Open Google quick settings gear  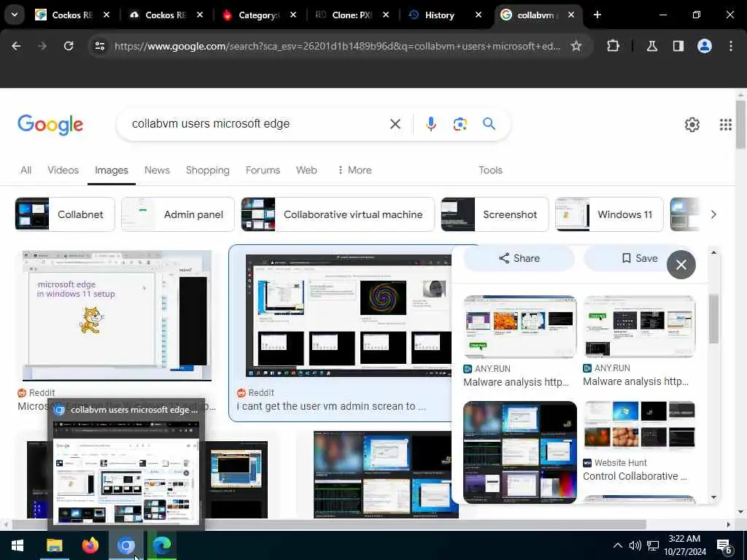click(x=692, y=125)
